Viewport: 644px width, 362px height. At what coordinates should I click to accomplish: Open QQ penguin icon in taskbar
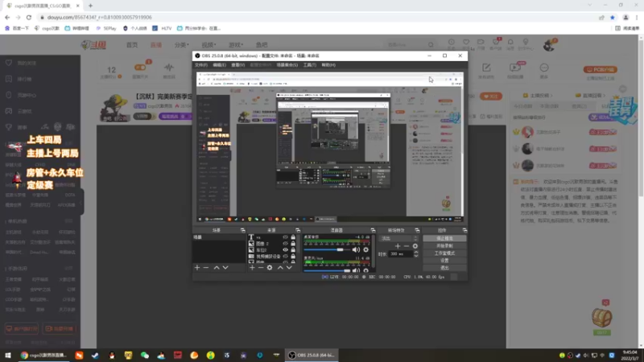point(112,356)
